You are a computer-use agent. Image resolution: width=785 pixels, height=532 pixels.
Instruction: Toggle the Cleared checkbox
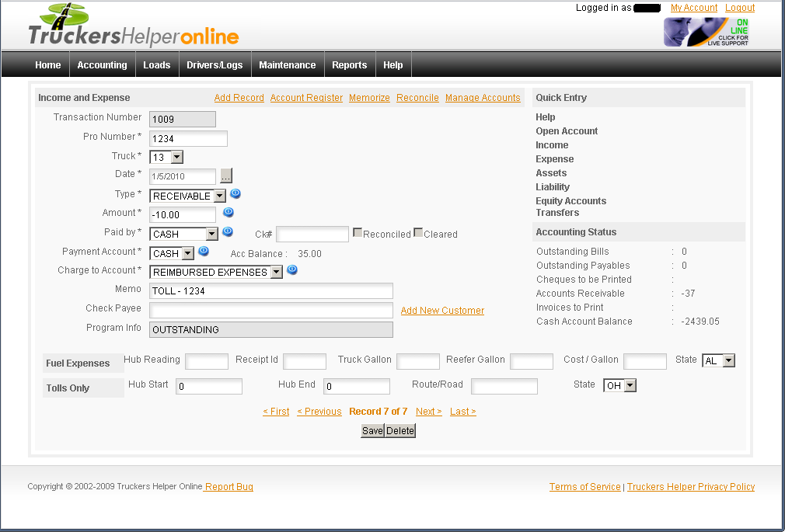click(418, 233)
